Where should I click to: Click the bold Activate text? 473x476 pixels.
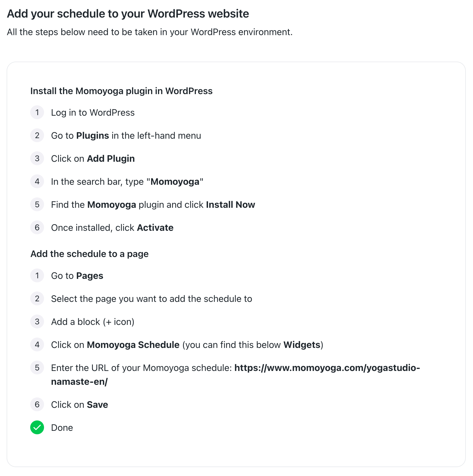155,228
